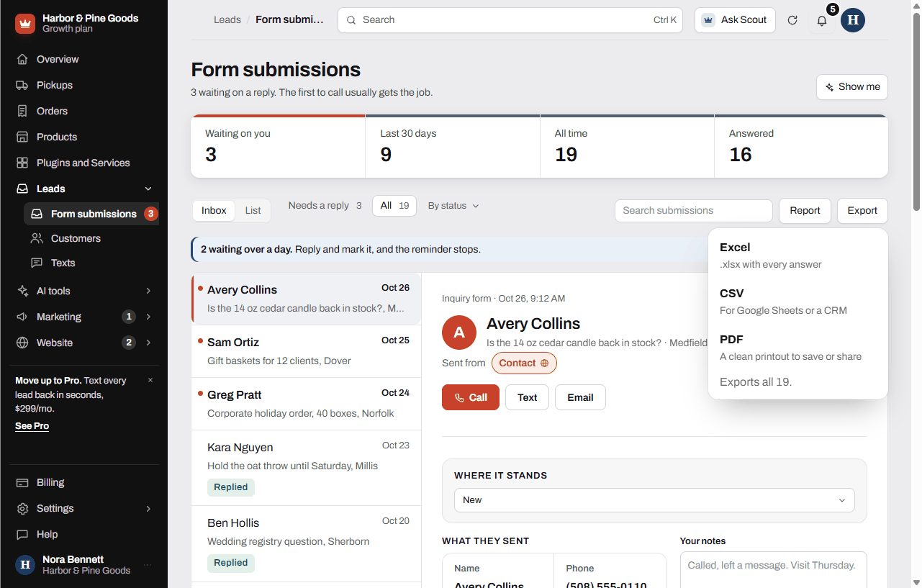Open the Texts chat icon in sidebar
Viewport: 922px width, 588px height.
click(x=37, y=263)
